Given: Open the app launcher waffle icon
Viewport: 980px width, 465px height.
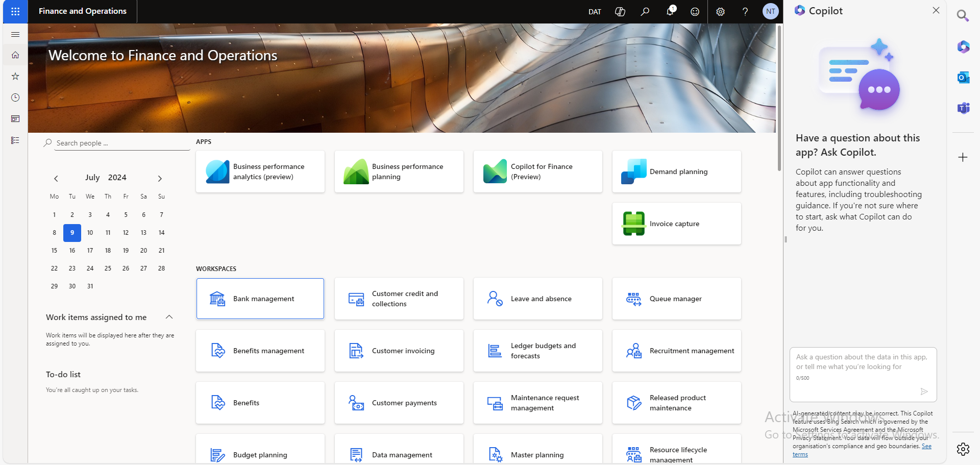Looking at the screenshot, I should (x=15, y=11).
